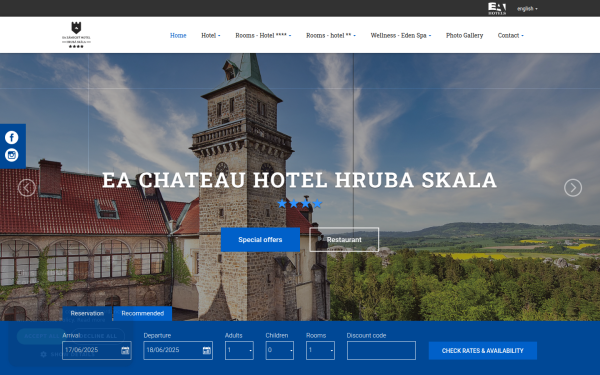Expand the Contact menu

pos(510,35)
